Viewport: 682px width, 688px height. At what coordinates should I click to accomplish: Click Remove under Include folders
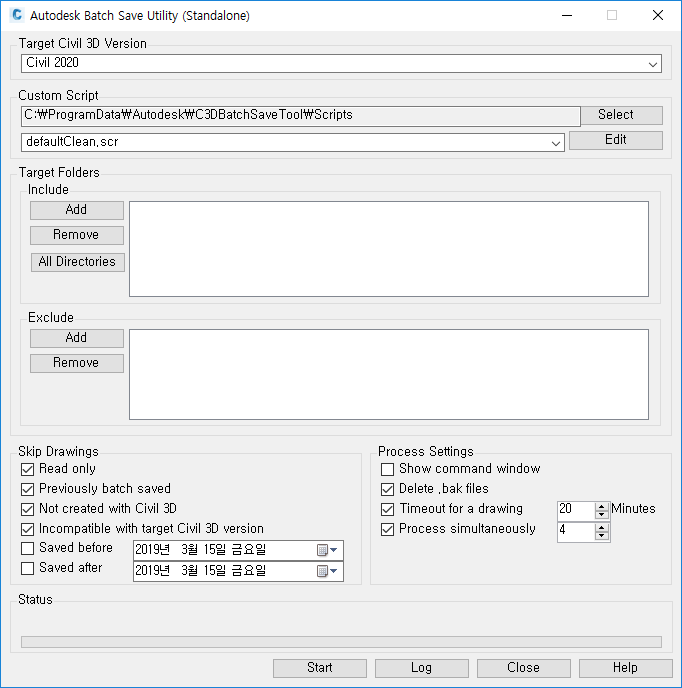pos(77,235)
